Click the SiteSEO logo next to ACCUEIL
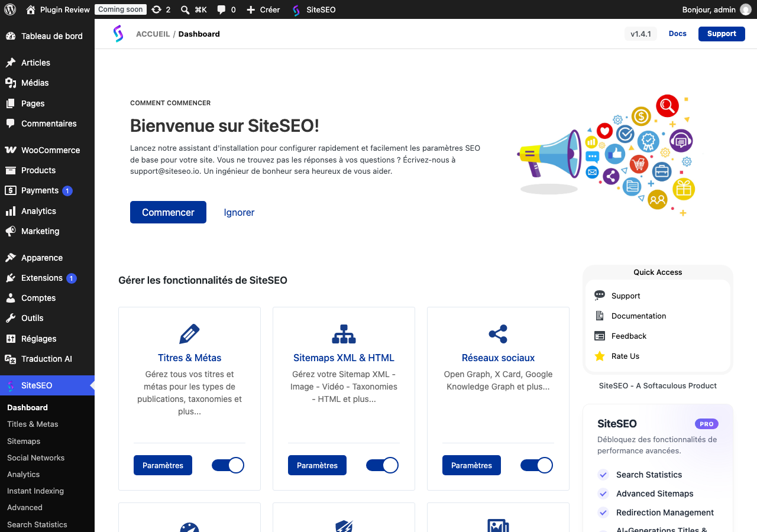757x532 pixels. pyautogui.click(x=118, y=34)
